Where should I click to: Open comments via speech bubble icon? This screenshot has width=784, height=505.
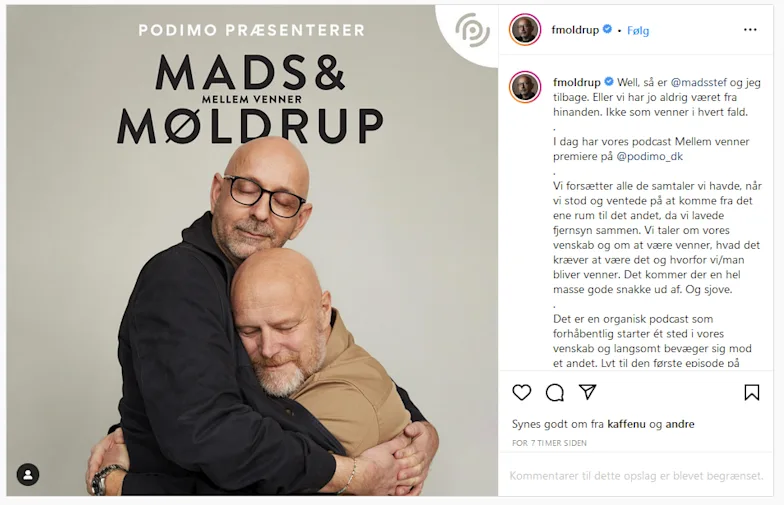[x=555, y=392]
